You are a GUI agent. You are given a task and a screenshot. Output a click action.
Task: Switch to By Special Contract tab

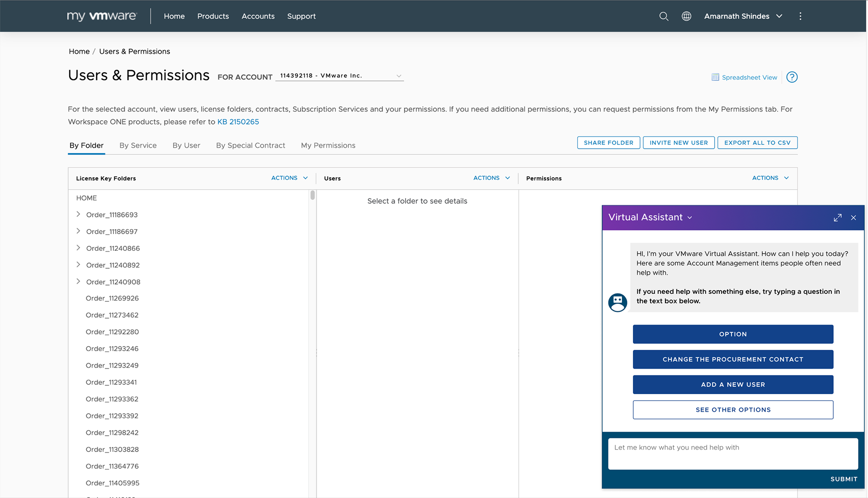pyautogui.click(x=250, y=146)
